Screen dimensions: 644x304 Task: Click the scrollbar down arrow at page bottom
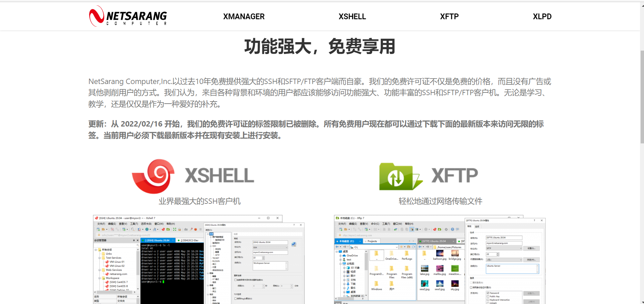click(642, 302)
